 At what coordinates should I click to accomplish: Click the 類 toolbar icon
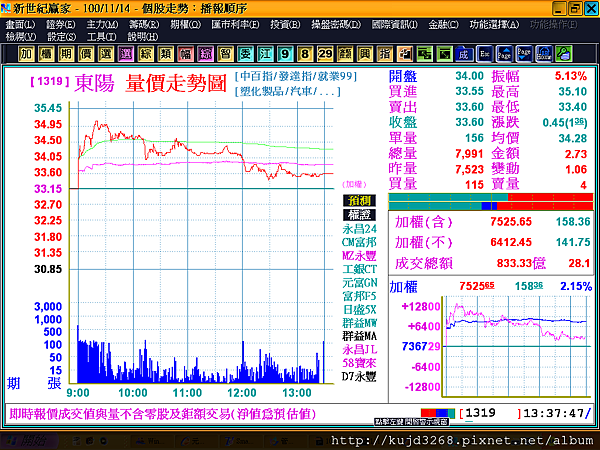pos(165,54)
